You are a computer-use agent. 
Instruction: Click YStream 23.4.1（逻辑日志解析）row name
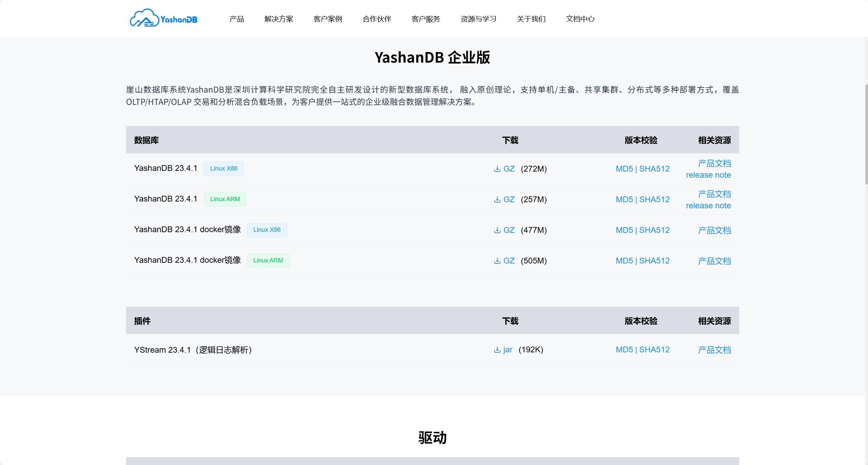click(193, 350)
